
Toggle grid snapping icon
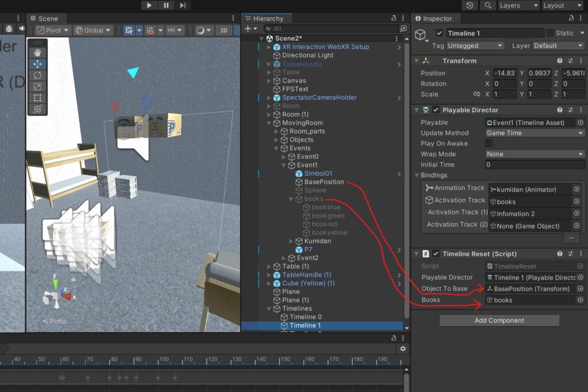(150, 30)
